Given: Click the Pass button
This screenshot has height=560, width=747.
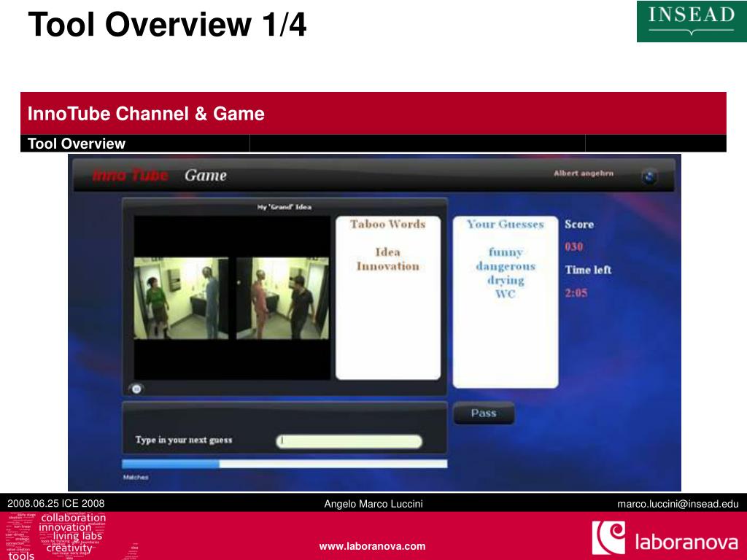Looking at the screenshot, I should (484, 413).
